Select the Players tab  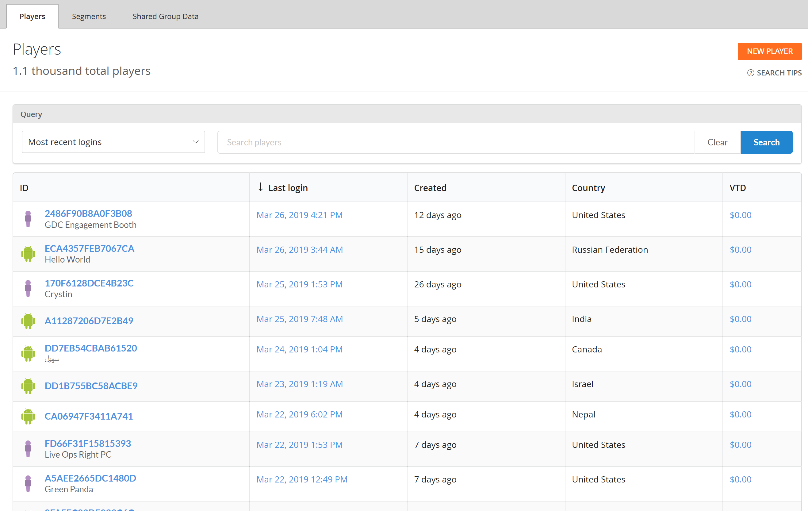[x=33, y=15]
